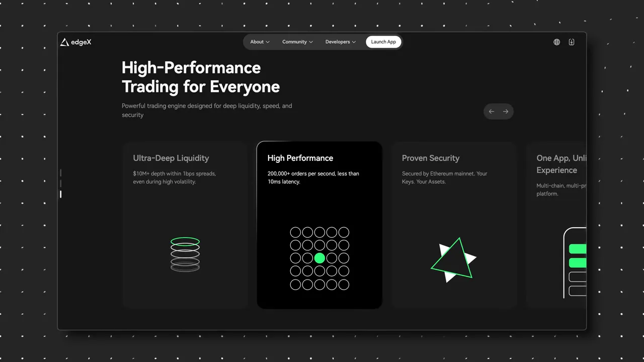This screenshot has height=362, width=644.
Task: Click the active white section indicator bar
Action: point(61,194)
